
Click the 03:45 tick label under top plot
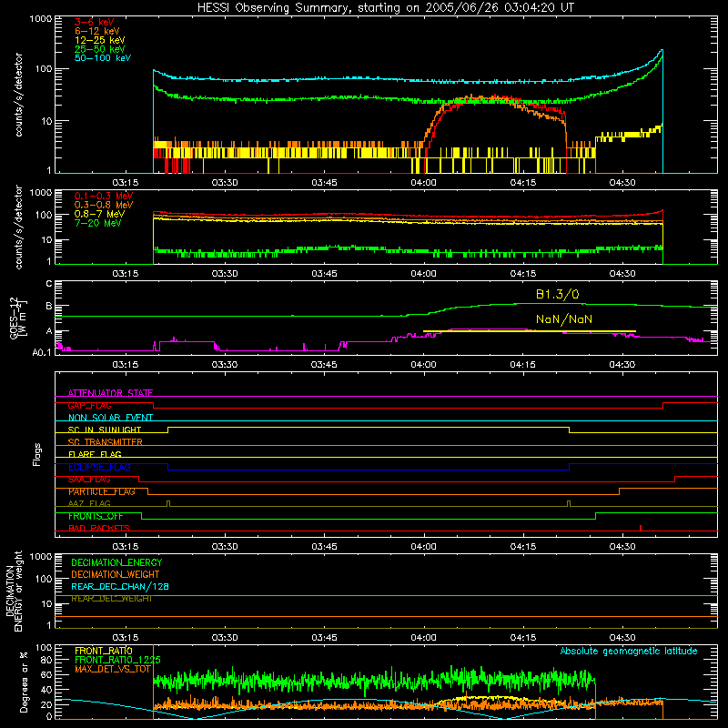click(324, 183)
